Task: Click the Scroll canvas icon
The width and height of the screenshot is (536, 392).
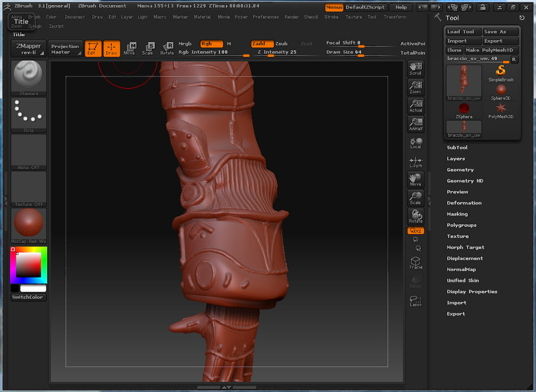Action: pyautogui.click(x=415, y=69)
